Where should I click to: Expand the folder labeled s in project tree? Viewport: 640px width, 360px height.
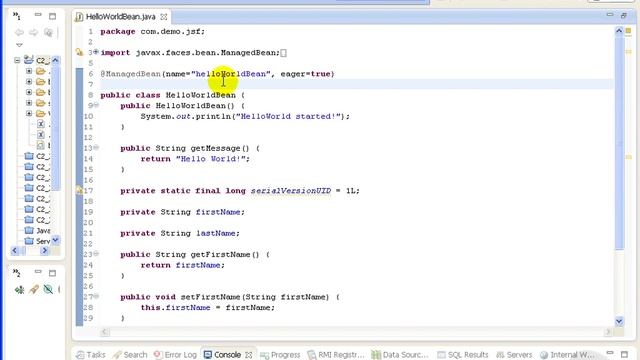click(29, 103)
